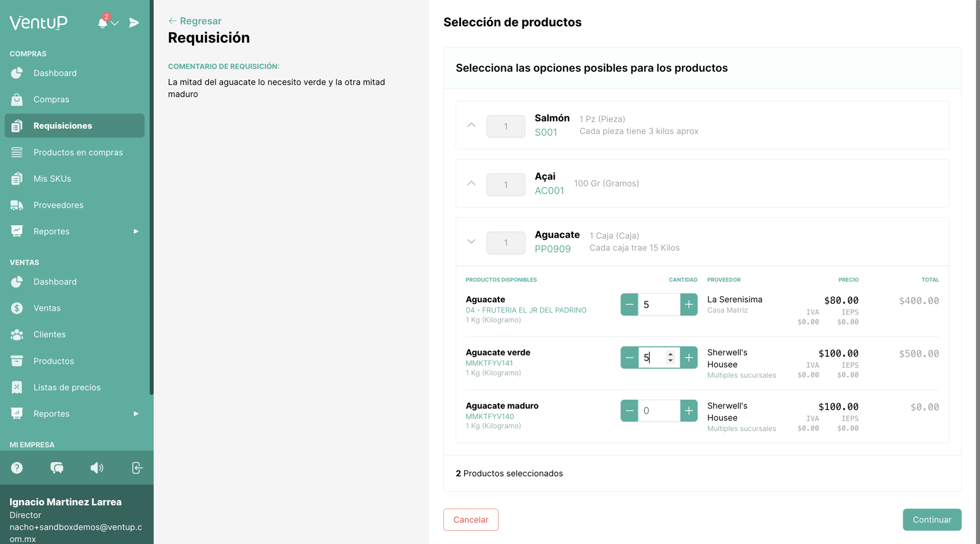Open the notifications chevron dropdown

click(115, 24)
